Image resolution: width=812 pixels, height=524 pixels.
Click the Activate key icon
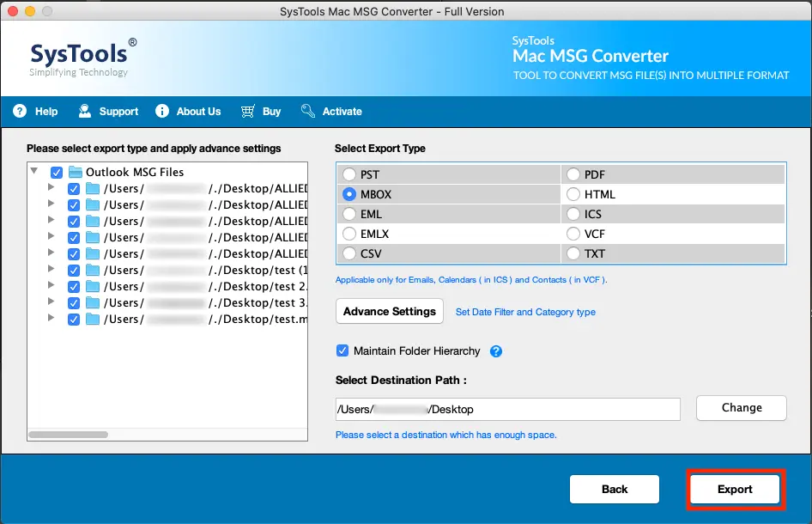(306, 111)
